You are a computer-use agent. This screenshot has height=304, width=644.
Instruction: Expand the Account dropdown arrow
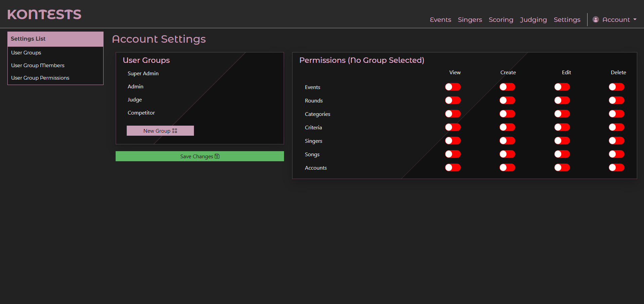click(x=635, y=19)
